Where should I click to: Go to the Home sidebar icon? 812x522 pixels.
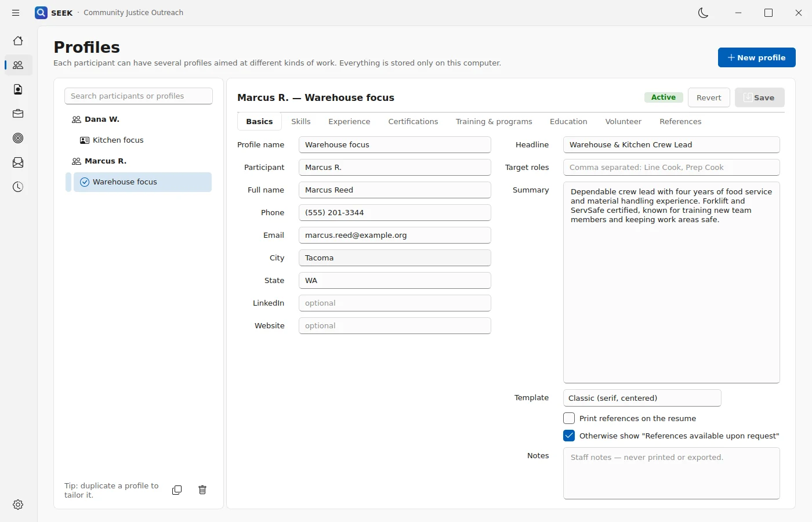point(18,41)
